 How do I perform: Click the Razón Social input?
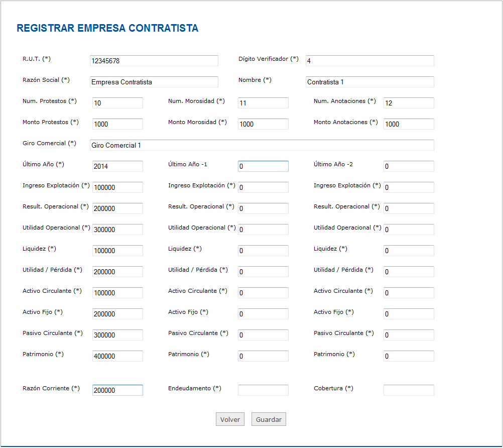point(154,82)
